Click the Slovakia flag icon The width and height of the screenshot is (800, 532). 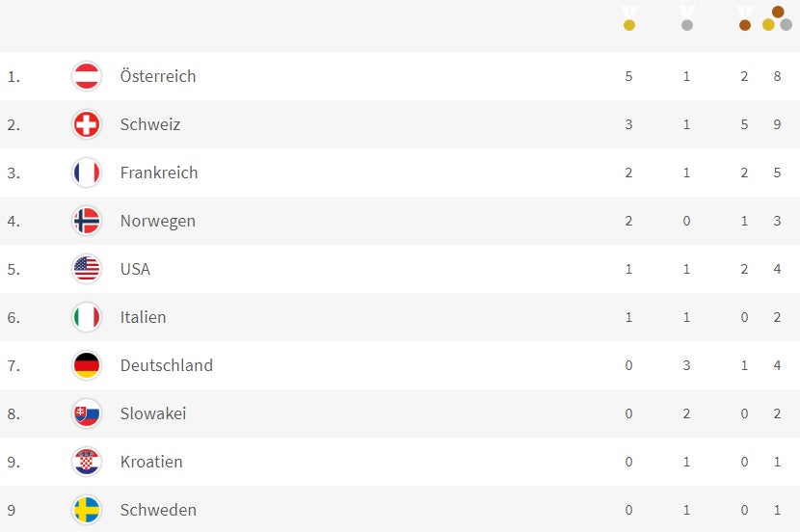coord(87,413)
